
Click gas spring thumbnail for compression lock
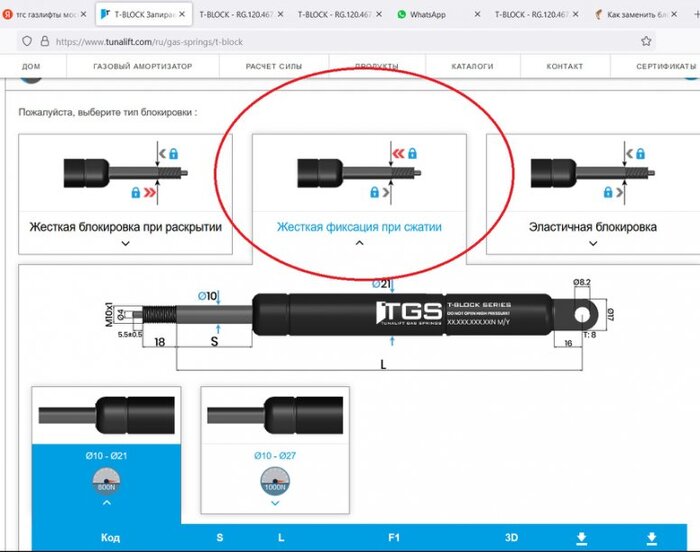[x=359, y=173]
